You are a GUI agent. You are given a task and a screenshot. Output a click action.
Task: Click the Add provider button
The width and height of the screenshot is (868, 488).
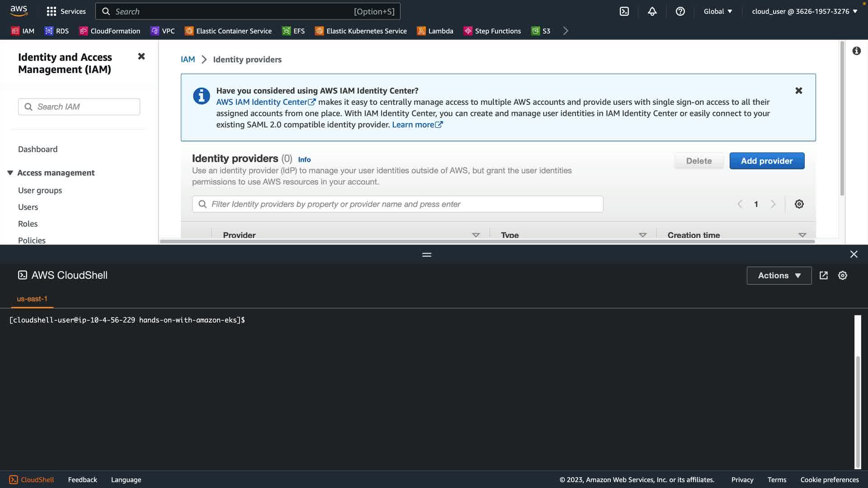click(x=766, y=161)
